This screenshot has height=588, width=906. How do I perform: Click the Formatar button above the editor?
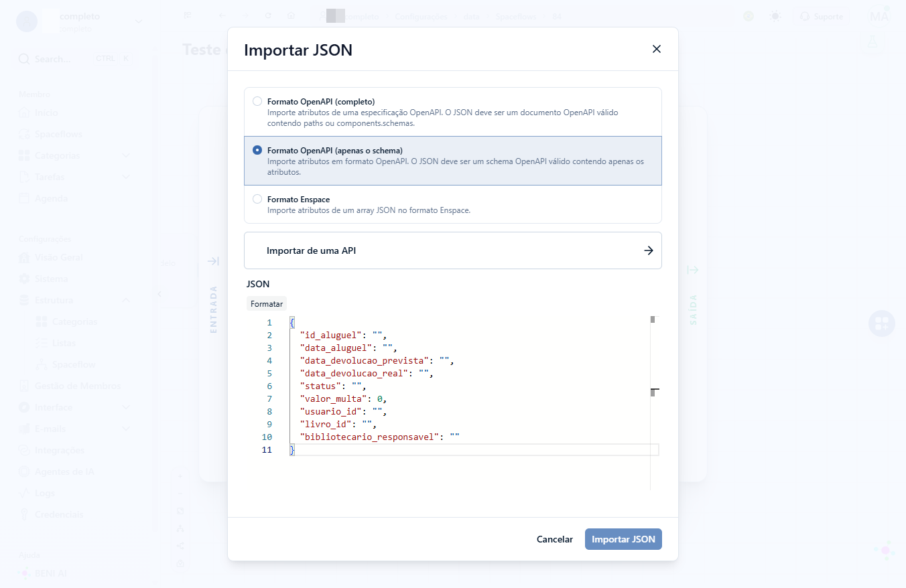[x=267, y=303]
